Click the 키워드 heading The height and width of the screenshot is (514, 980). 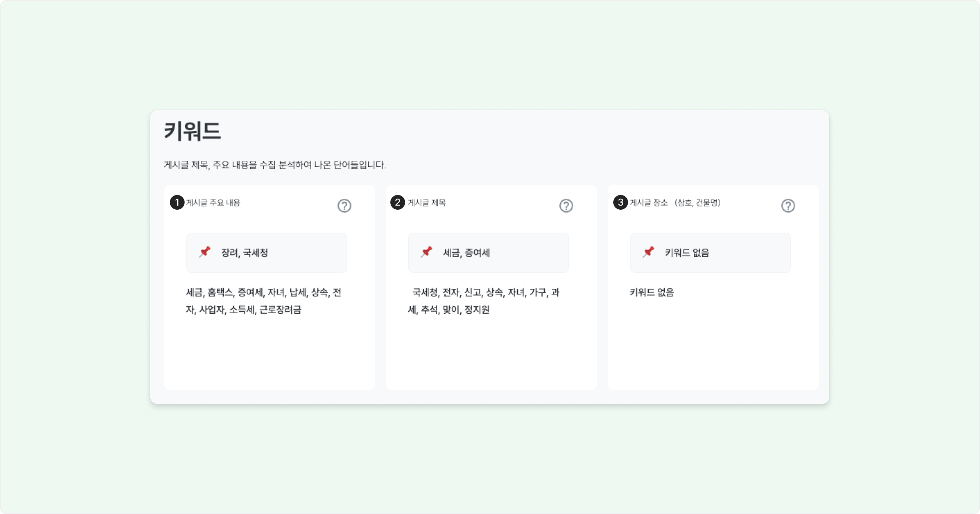[192, 131]
